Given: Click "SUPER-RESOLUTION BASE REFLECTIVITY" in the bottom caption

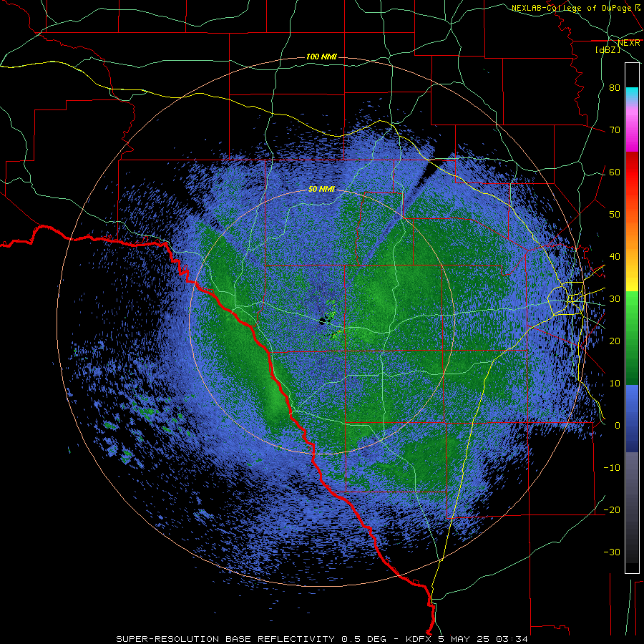Looking at the screenshot, I should point(225,639).
